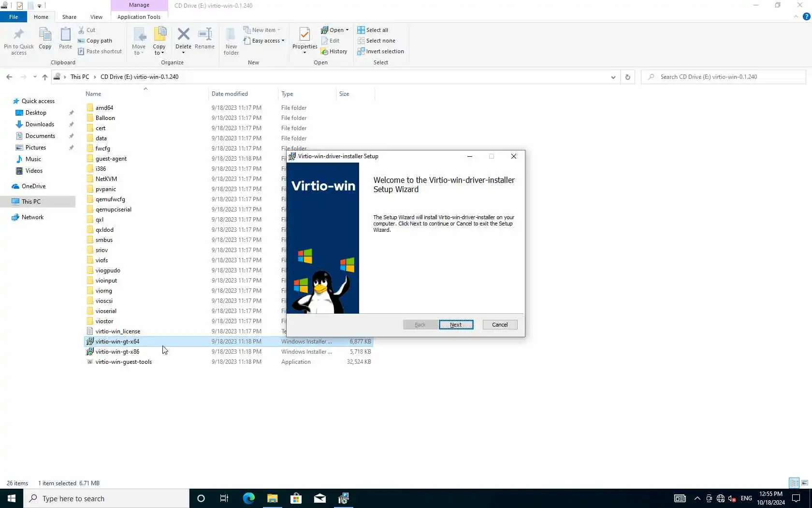Viewport: 812px width, 508px height.
Task: Click the Rename icon in the ribbon
Action: [205, 35]
